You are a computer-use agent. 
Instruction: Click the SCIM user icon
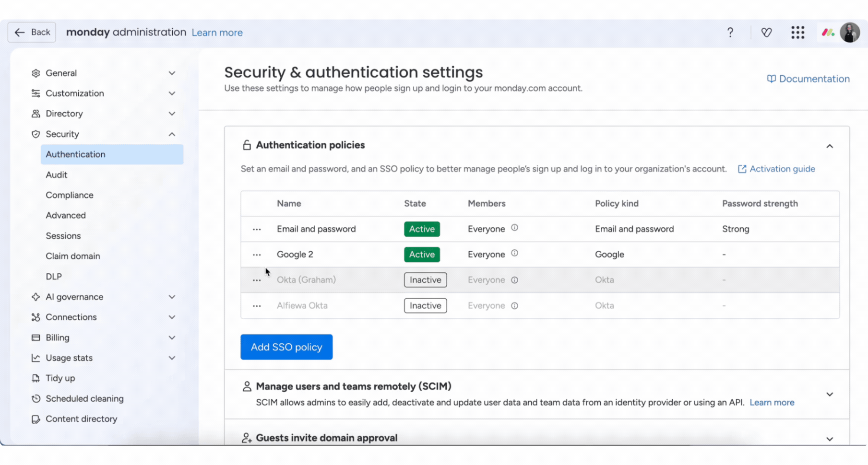[x=247, y=386]
